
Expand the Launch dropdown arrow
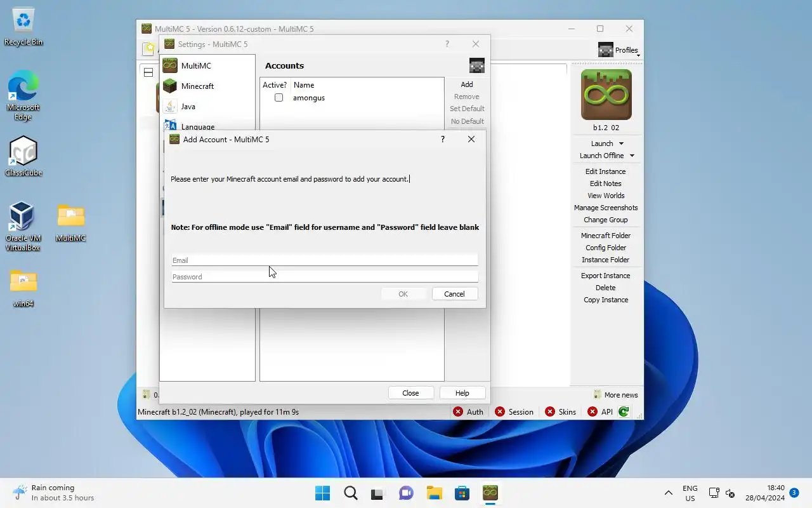[x=621, y=144]
